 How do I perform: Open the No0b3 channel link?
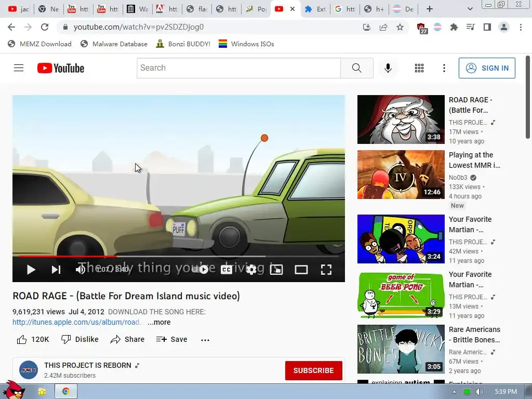[458, 178]
